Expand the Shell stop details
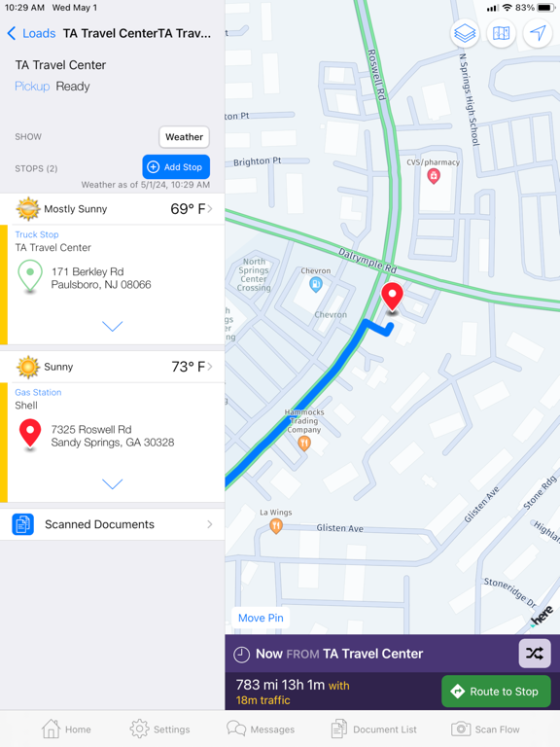Screen dimensions: 560x747 click(113, 483)
